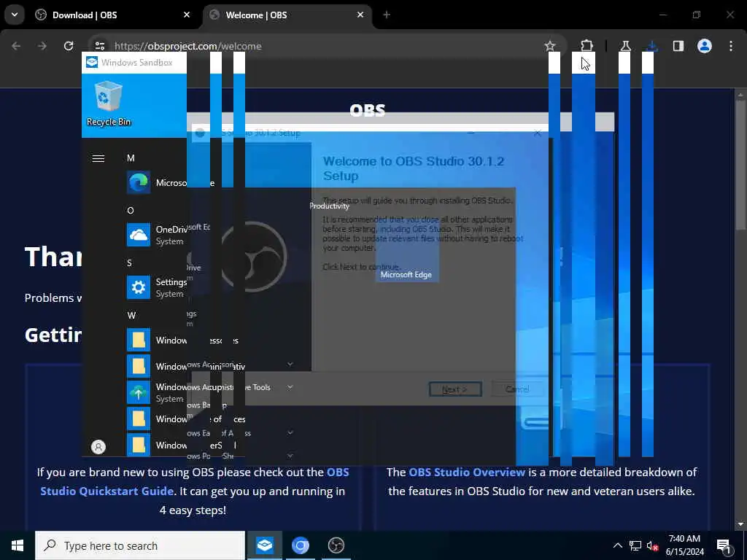Open the user account icon in Start
The image size is (747, 560).
tap(98, 447)
